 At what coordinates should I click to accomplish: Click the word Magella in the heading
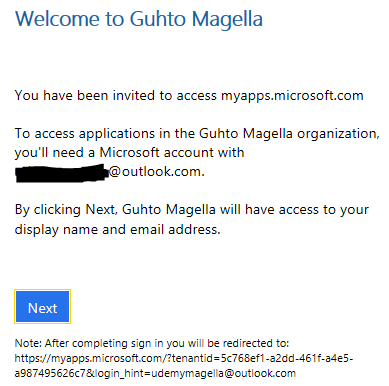click(x=227, y=20)
